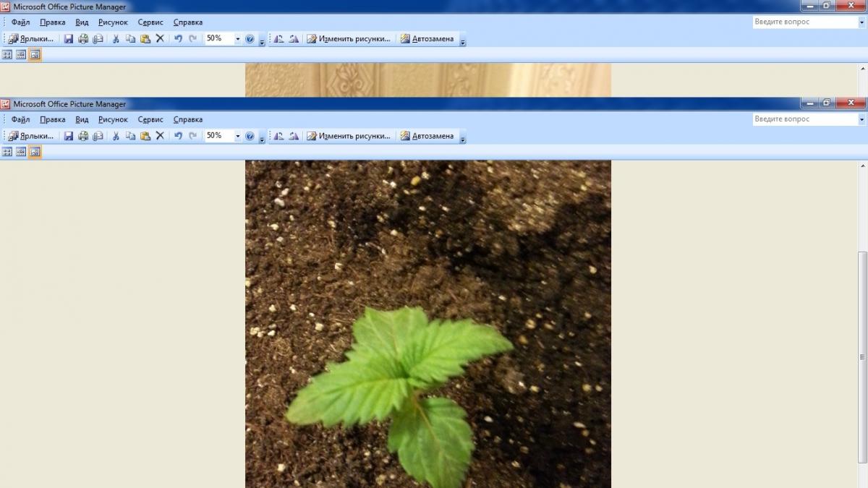Open Вид menu in upper window
Screen dimensions: 868x488
pos(82,22)
